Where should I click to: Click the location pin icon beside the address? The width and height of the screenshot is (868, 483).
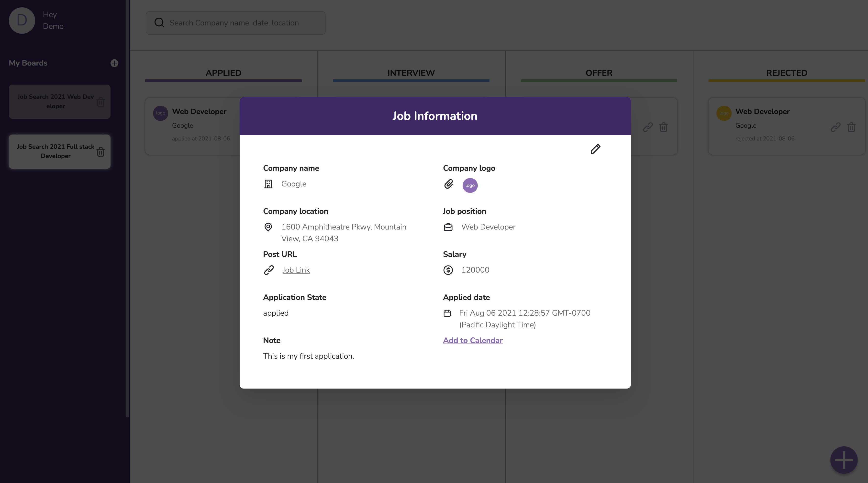pos(268,227)
